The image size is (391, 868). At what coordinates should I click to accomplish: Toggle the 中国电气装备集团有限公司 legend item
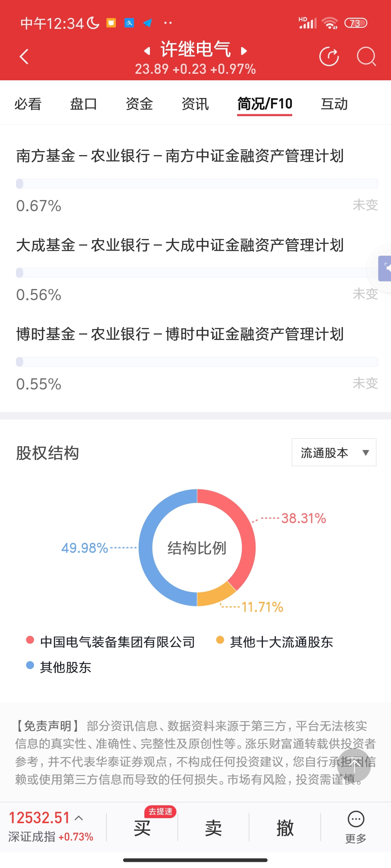[x=111, y=642]
